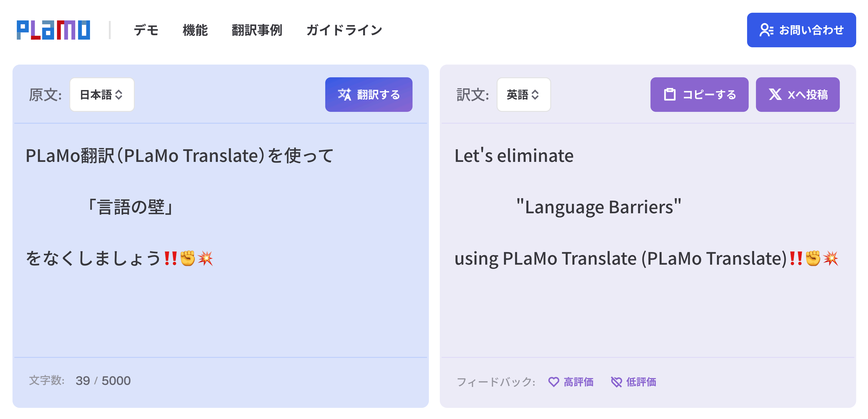The image size is (868, 419).
Task: Click the PLaMo logo
Action: point(53,30)
